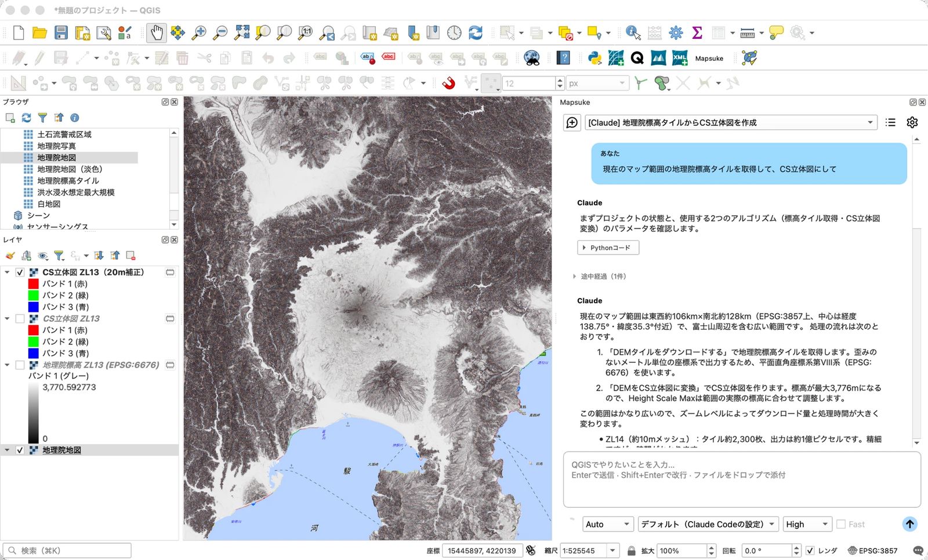This screenshot has height=560, width=928.
Task: Show the 地理院標高 ZL13 (EPSG:6676) layer
Action: click(x=20, y=365)
